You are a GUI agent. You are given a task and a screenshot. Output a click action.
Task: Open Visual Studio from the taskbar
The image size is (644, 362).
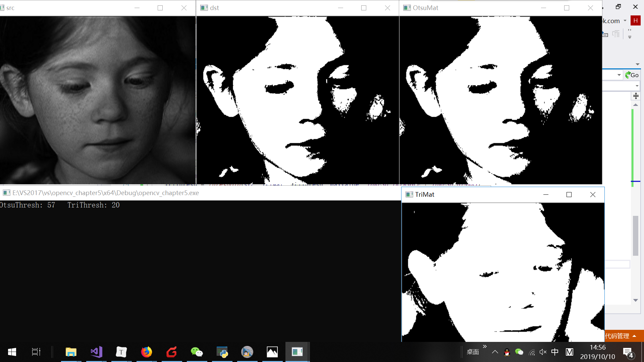[x=96, y=352]
